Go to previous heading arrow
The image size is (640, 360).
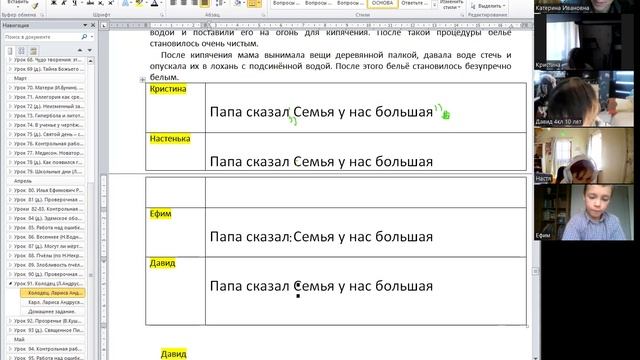tap(80, 50)
